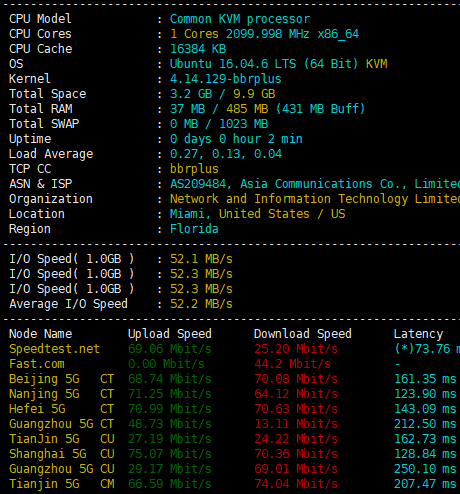Click Guangzhou CU download '69.01 Mbit/s'
460x494 pixels.
296,469
